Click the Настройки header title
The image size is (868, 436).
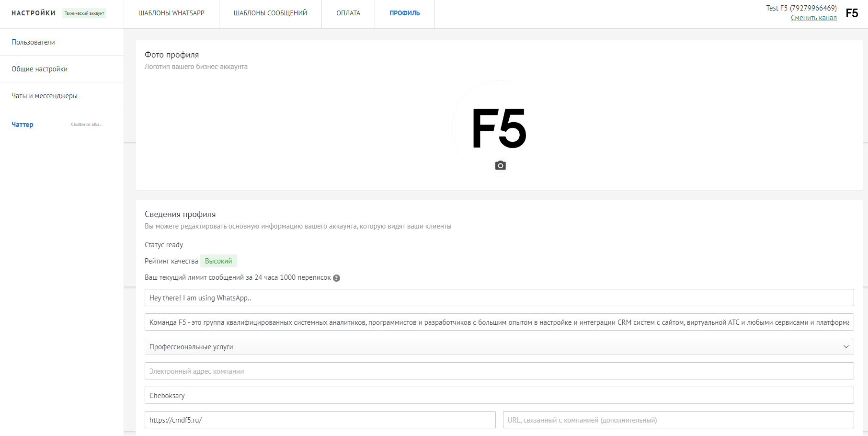[x=34, y=13]
